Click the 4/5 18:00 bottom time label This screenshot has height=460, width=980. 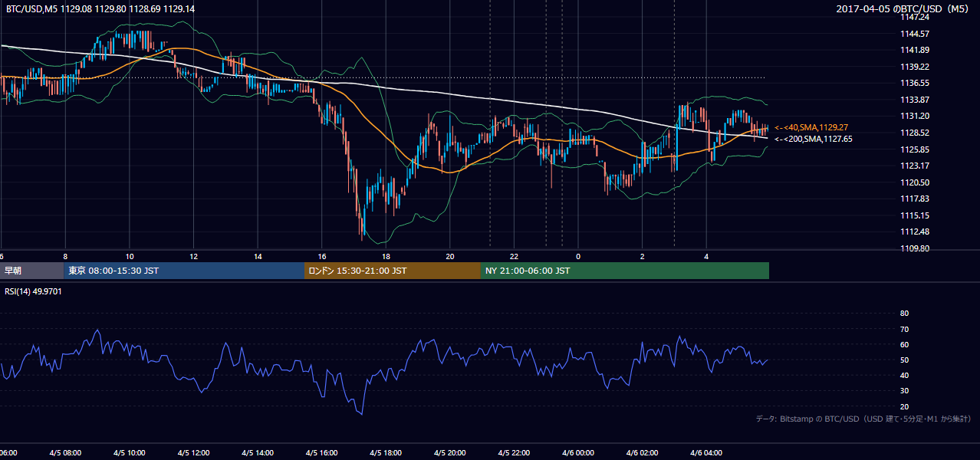pos(386,453)
